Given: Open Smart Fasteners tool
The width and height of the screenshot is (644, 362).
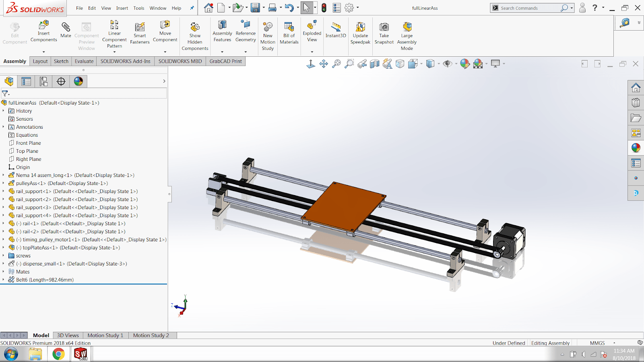Looking at the screenshot, I should [140, 33].
